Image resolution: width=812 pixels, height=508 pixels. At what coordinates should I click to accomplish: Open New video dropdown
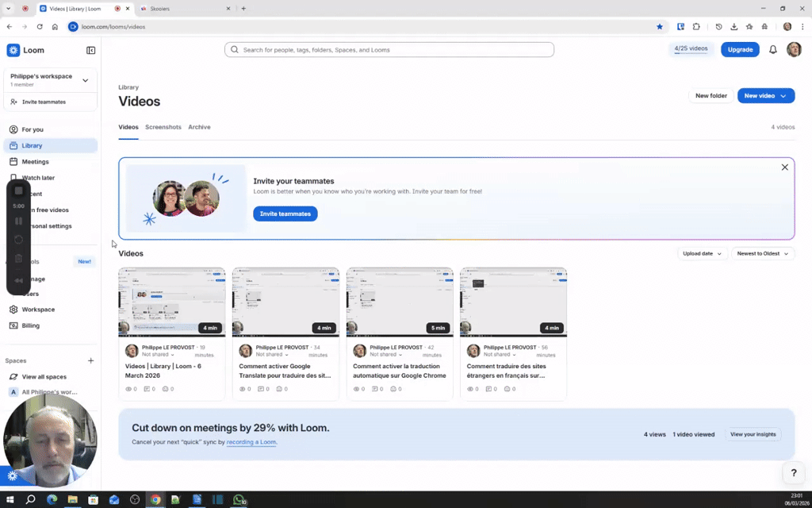coord(766,96)
